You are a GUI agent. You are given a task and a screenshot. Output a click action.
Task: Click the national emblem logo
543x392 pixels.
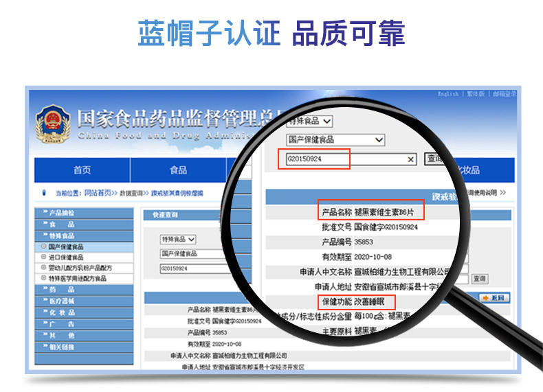point(53,124)
